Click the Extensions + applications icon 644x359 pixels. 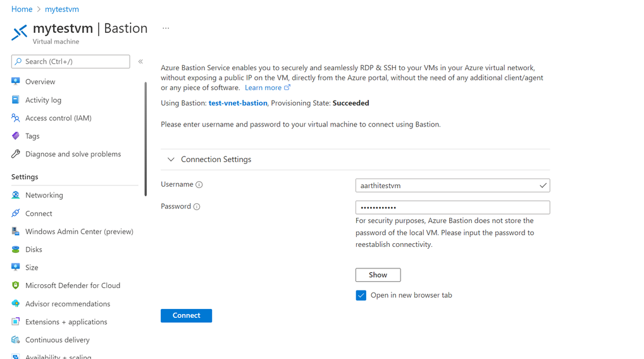click(16, 322)
